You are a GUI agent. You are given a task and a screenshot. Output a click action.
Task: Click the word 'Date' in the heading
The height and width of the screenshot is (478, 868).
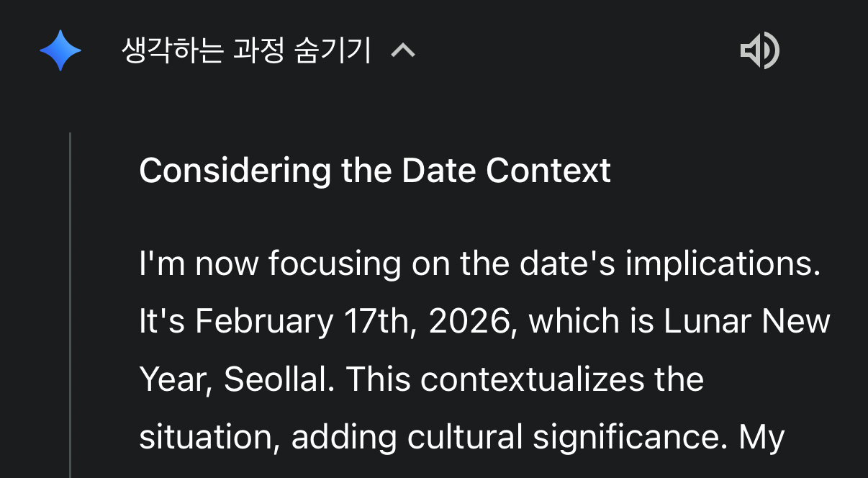438,171
